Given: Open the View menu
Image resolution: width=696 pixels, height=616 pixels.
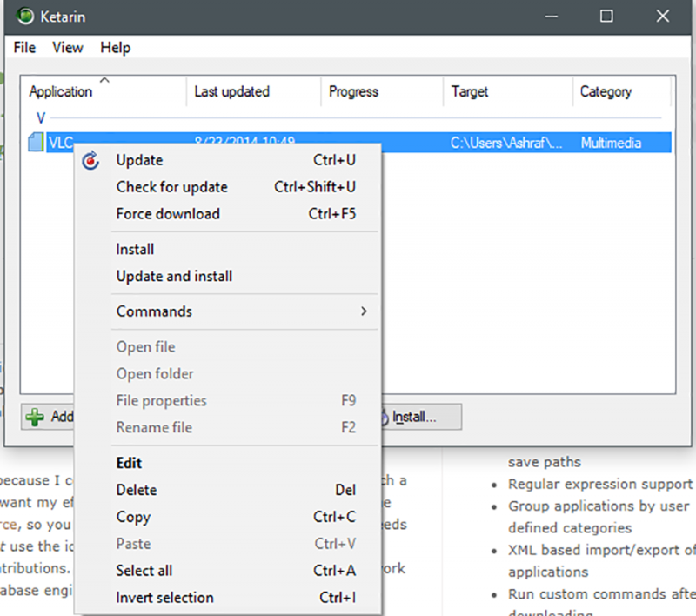Looking at the screenshot, I should click(68, 48).
